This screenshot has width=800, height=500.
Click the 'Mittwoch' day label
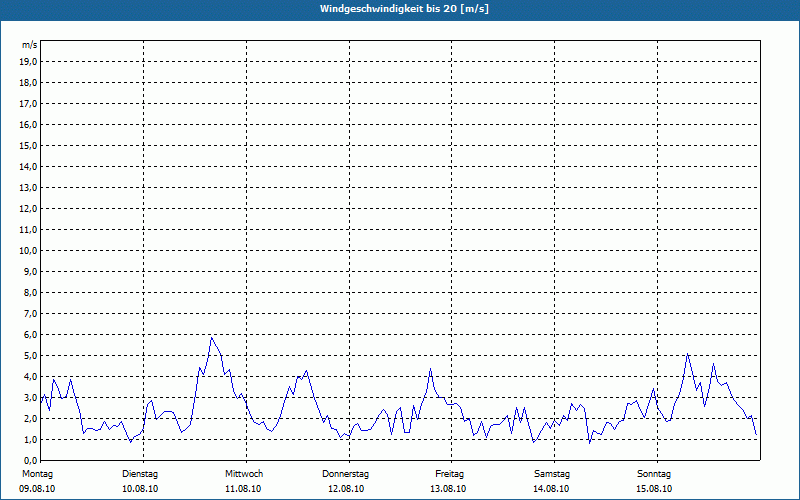(x=244, y=474)
